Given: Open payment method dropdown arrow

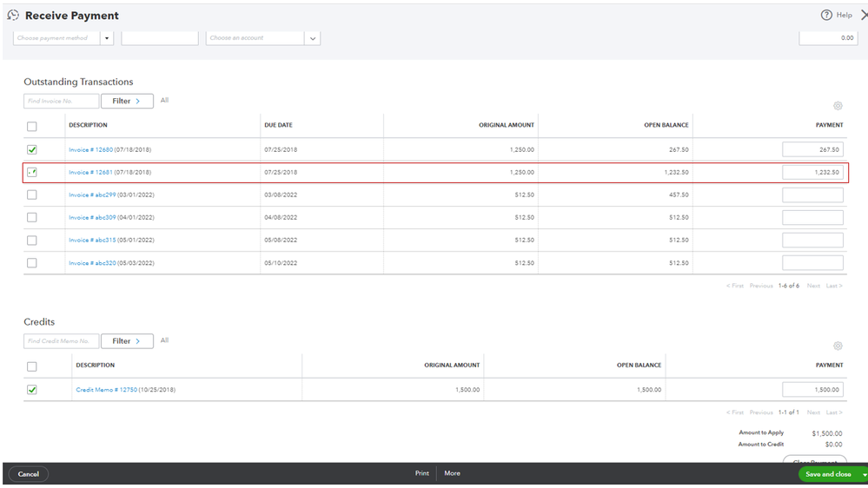Looking at the screenshot, I should pyautogui.click(x=107, y=38).
